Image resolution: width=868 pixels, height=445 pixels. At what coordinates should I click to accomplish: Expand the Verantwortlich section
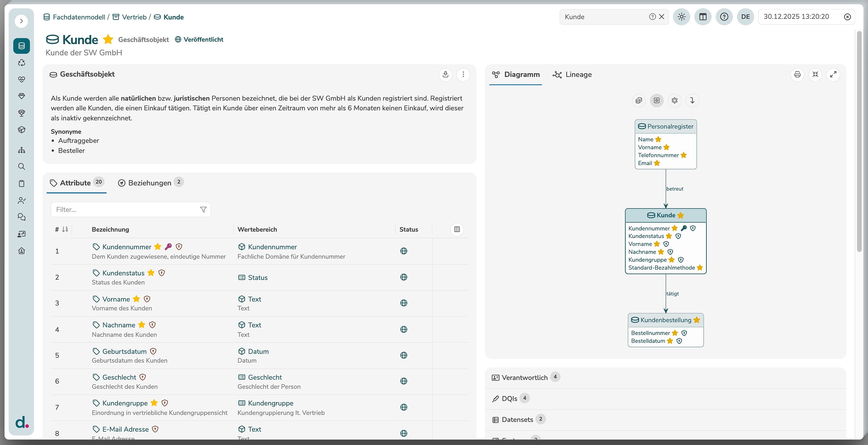point(524,377)
